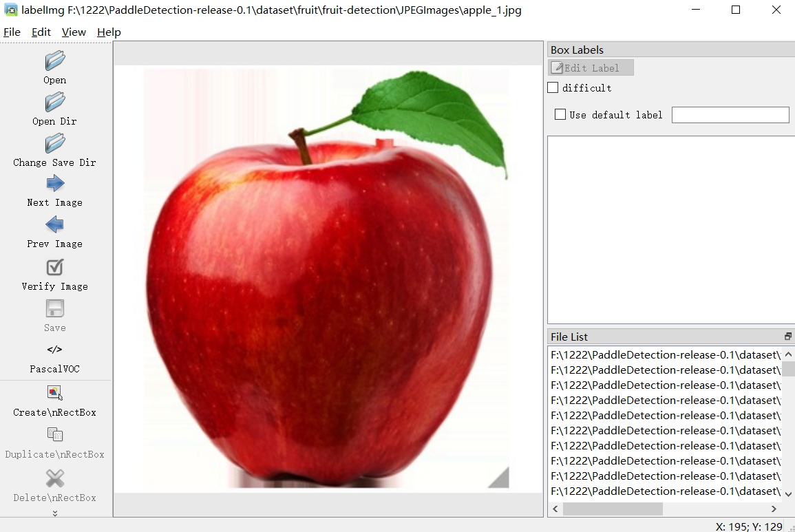Go back with Prev Image arrow

(x=55, y=224)
